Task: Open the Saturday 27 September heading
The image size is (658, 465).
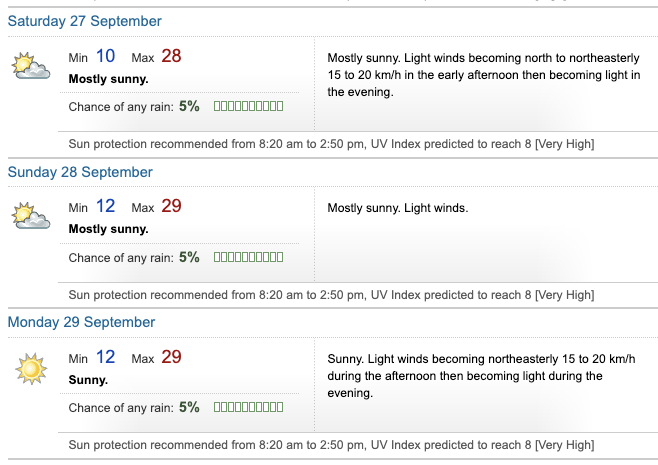Action: (85, 21)
